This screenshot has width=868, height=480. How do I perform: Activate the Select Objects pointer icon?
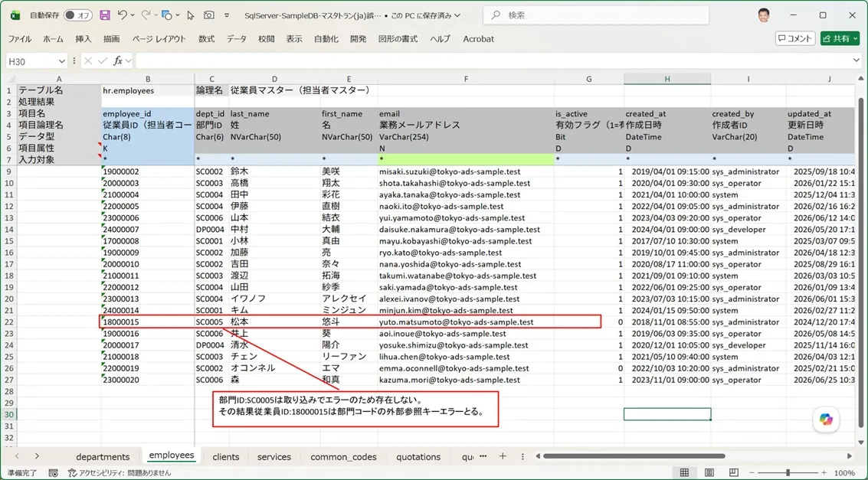tap(191, 15)
